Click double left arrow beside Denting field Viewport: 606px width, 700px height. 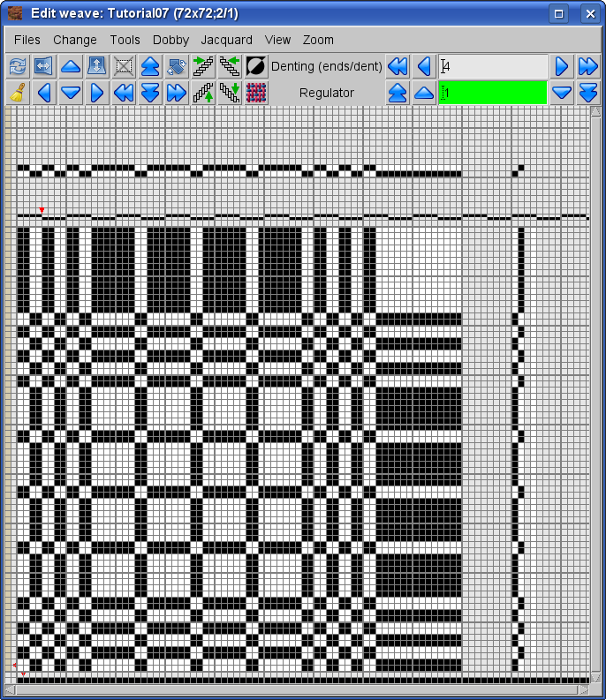point(398,66)
